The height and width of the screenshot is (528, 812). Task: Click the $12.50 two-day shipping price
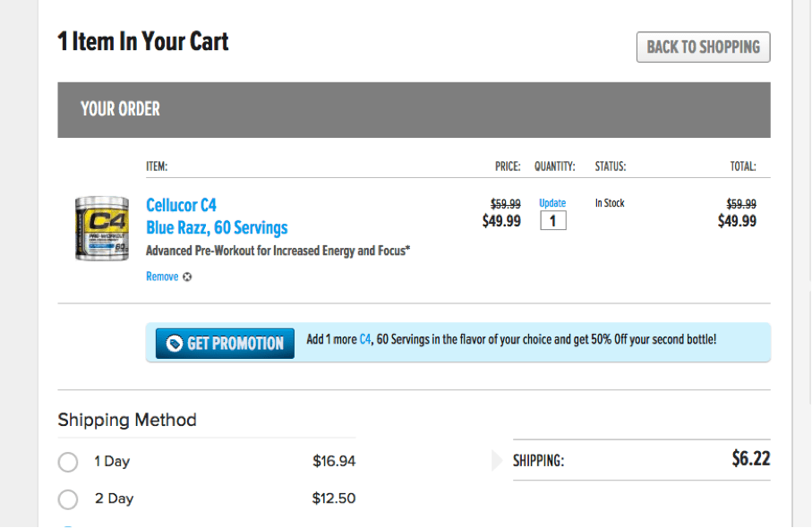point(334,498)
